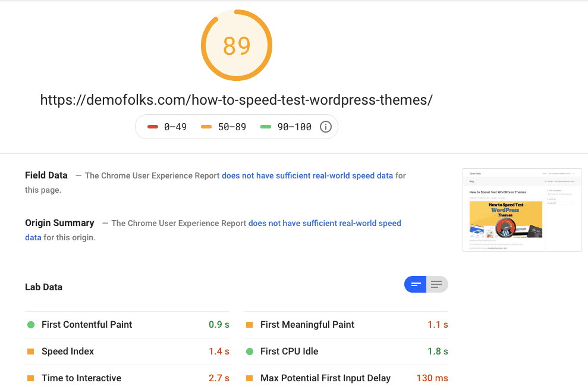Open Field Data insufficient speed data link
588x389 pixels.
(307, 175)
